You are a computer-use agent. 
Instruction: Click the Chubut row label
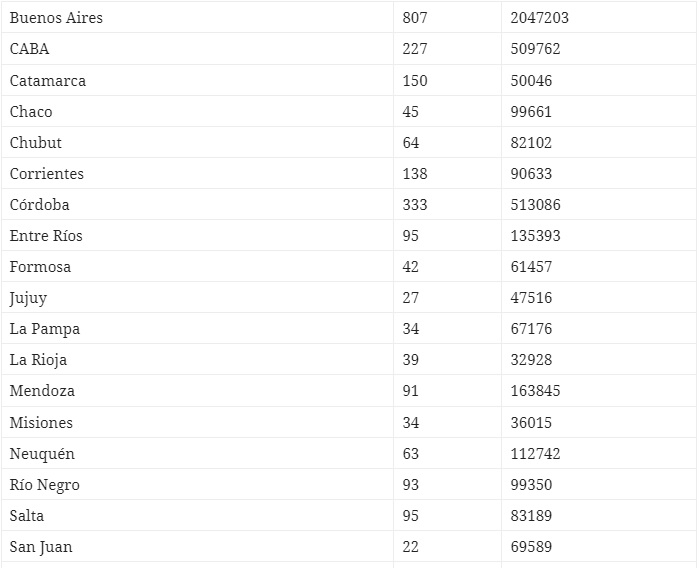click(36, 142)
